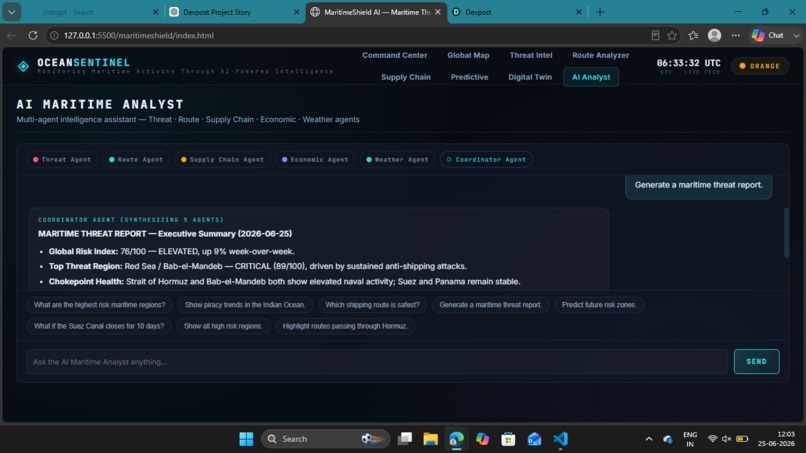Open the browser settings ellipsis menu
The width and height of the screenshot is (806, 453).
click(736, 35)
